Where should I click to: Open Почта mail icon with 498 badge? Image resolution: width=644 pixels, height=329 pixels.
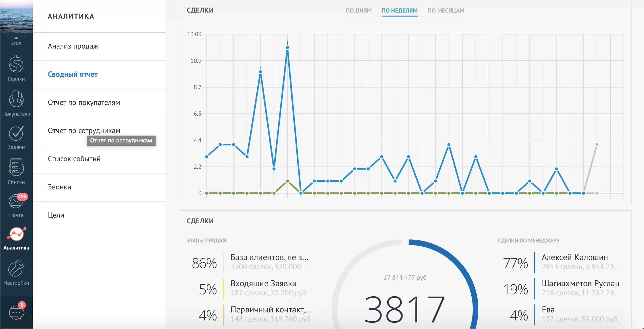(x=16, y=202)
